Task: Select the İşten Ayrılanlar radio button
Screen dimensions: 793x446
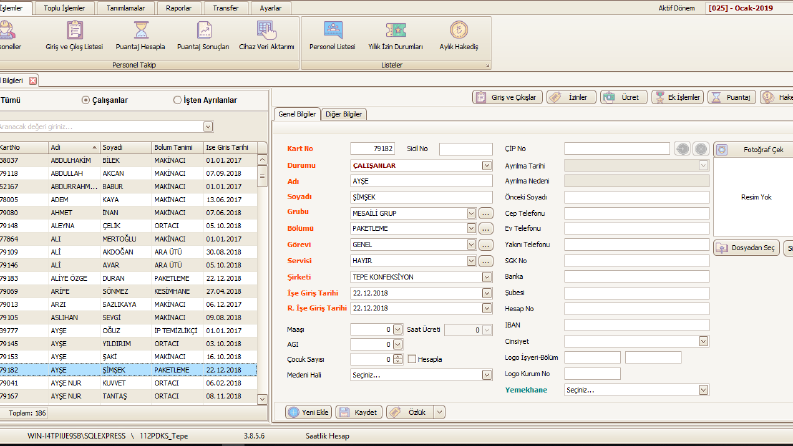Action: pos(177,100)
